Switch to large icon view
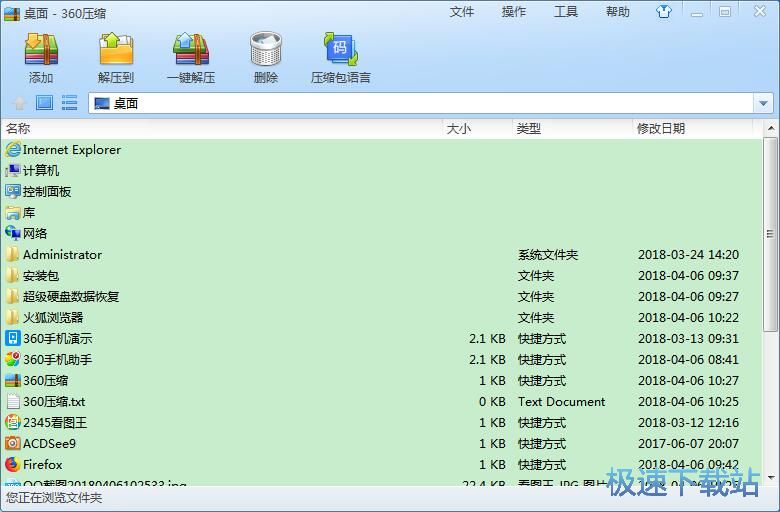Image resolution: width=780 pixels, height=512 pixels. pos(44,103)
